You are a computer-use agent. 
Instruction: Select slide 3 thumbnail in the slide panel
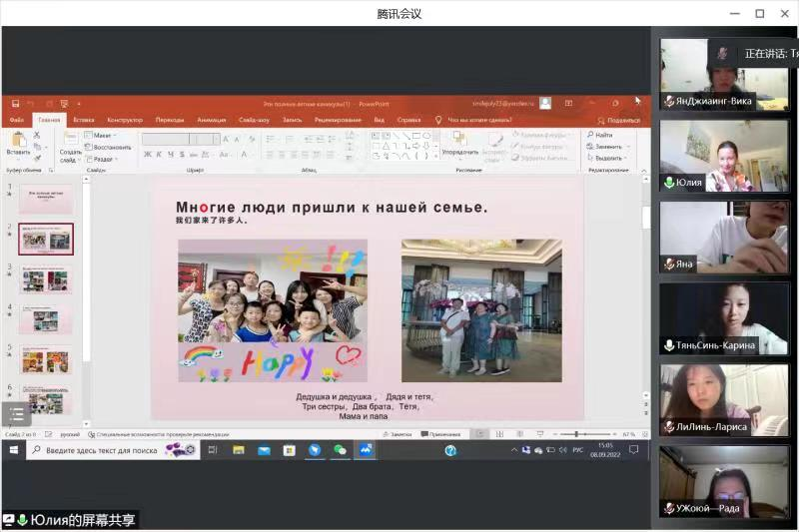pos(46,280)
